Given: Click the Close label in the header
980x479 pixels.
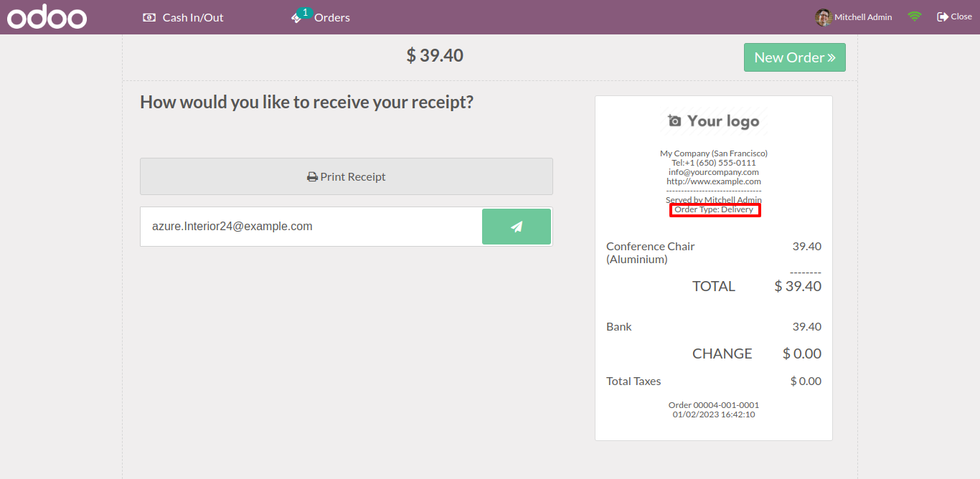Looking at the screenshot, I should (961, 16).
